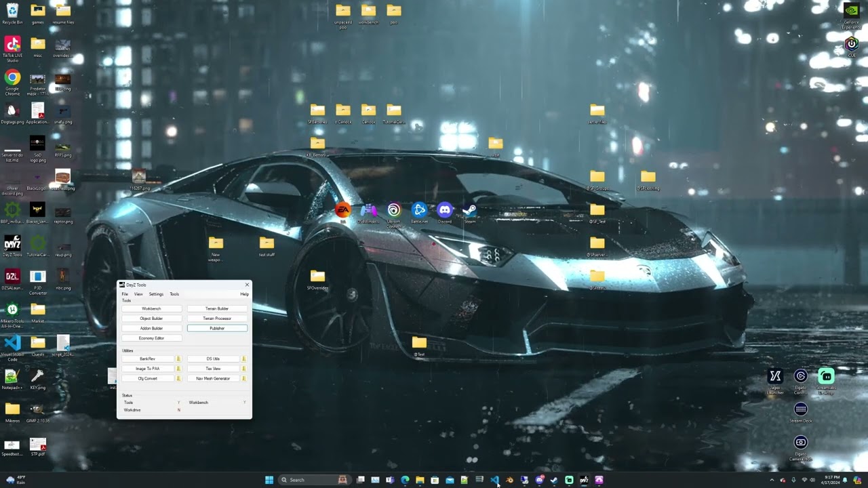The width and height of the screenshot is (868, 488).
Task: Open the Help menu in DayZ Tools
Action: [x=244, y=294]
